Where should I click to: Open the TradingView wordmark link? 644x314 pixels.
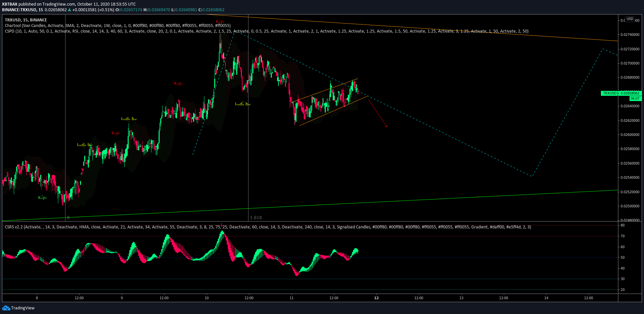click(x=23, y=308)
